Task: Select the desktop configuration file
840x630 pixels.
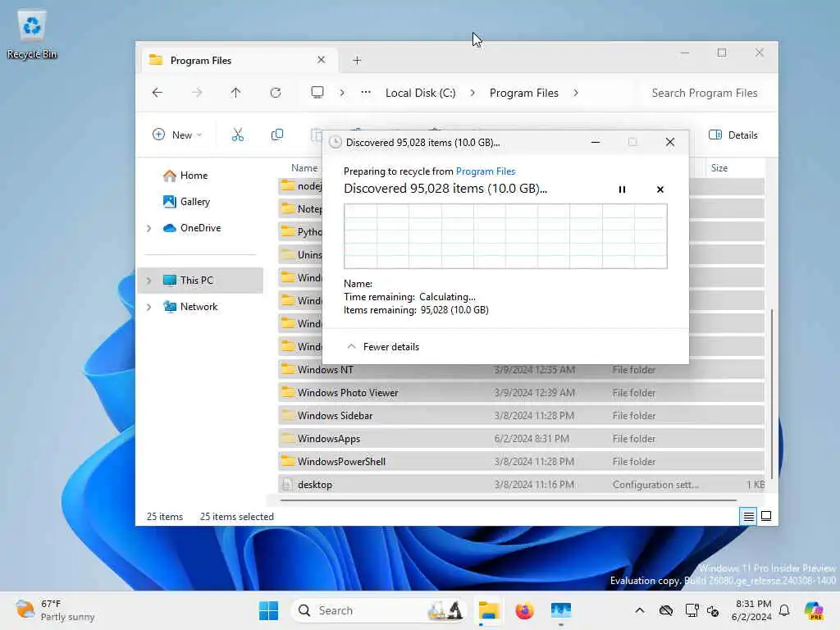Action: coord(521,485)
